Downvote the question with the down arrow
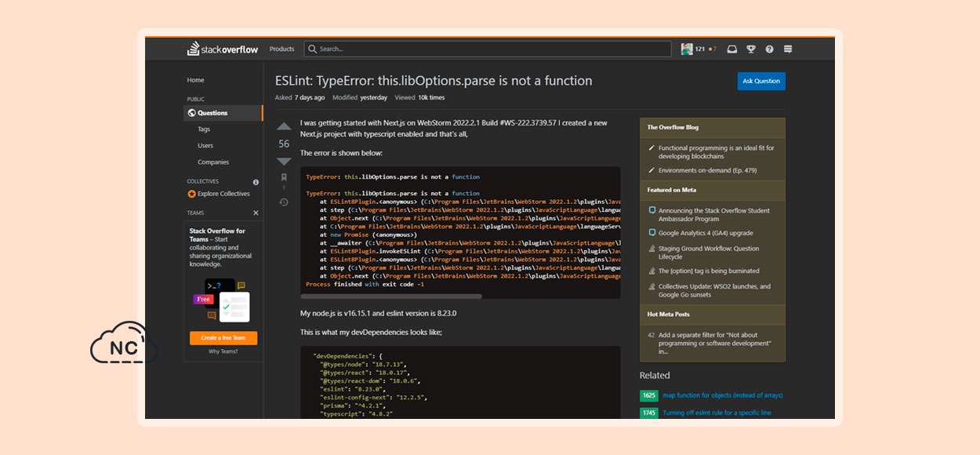Image resolution: width=980 pixels, height=455 pixels. pyautogui.click(x=284, y=161)
